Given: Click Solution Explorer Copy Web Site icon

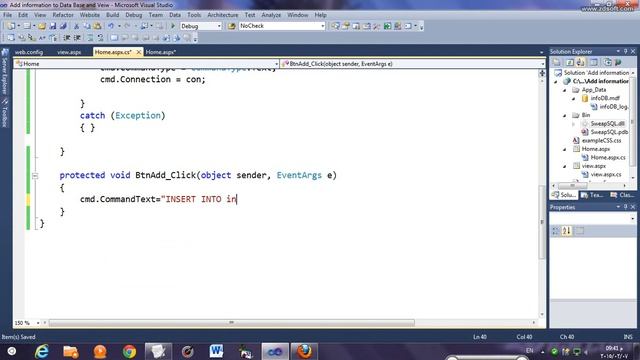Looking at the screenshot, I should tap(607, 62).
